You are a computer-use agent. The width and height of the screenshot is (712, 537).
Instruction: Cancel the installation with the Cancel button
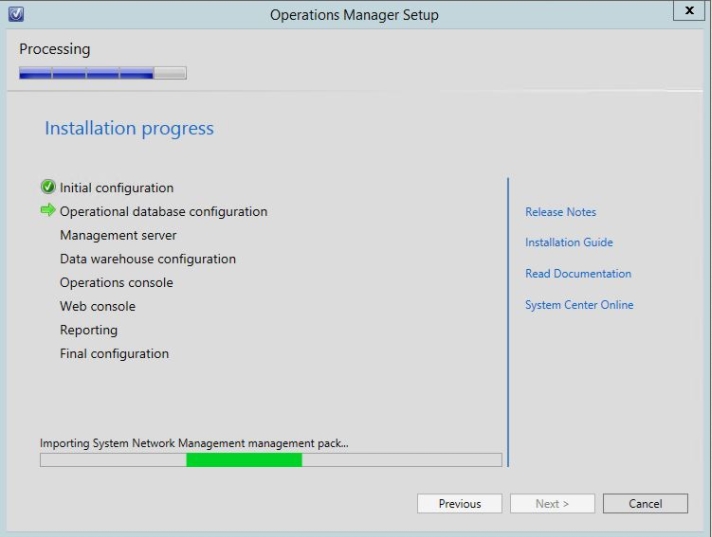point(645,504)
